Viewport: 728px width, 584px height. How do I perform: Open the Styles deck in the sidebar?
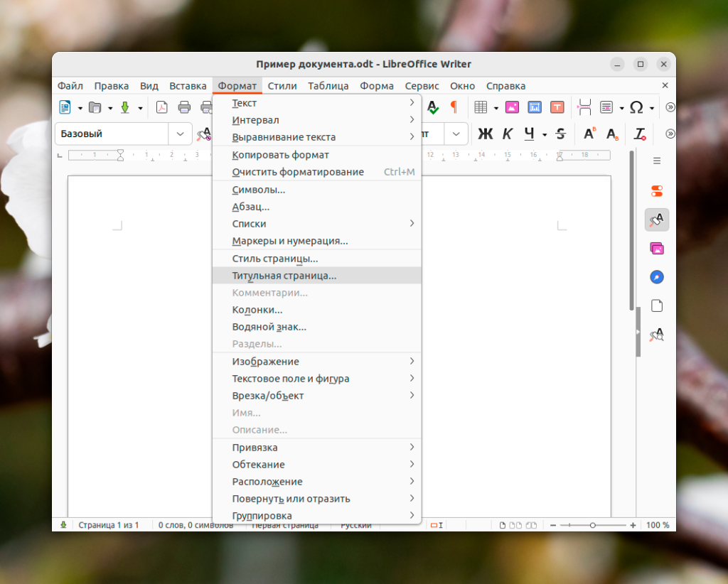pyautogui.click(x=657, y=220)
